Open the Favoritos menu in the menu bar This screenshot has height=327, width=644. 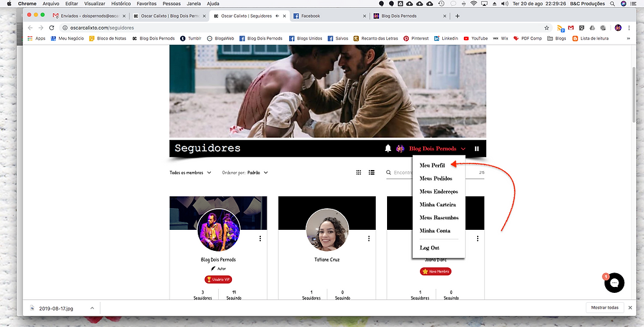(147, 4)
